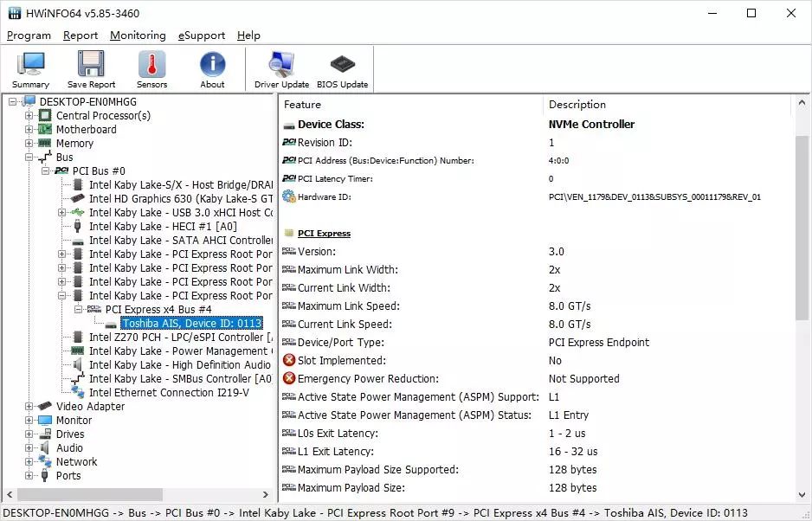This screenshot has height=521, width=812.
Task: Click red X icon beside Emergency Power Reduction
Action: click(289, 378)
